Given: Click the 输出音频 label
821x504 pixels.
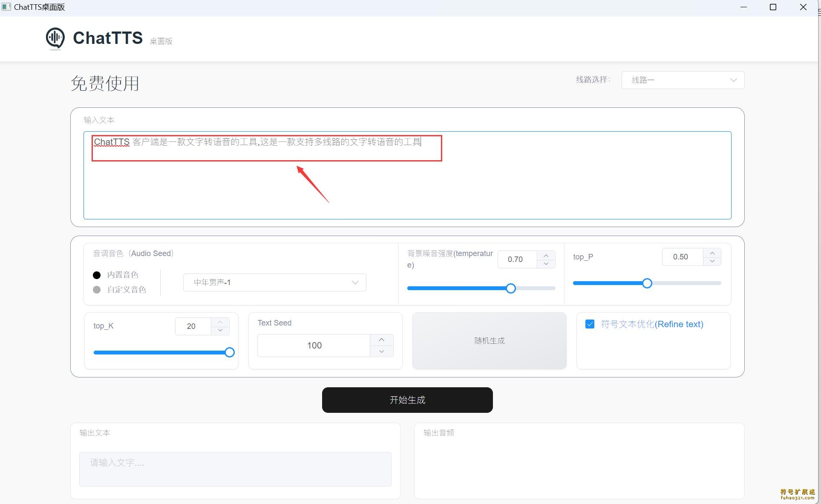Looking at the screenshot, I should click(439, 433).
